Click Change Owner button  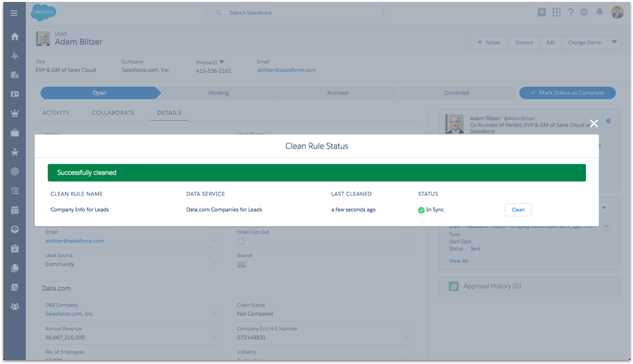click(585, 42)
